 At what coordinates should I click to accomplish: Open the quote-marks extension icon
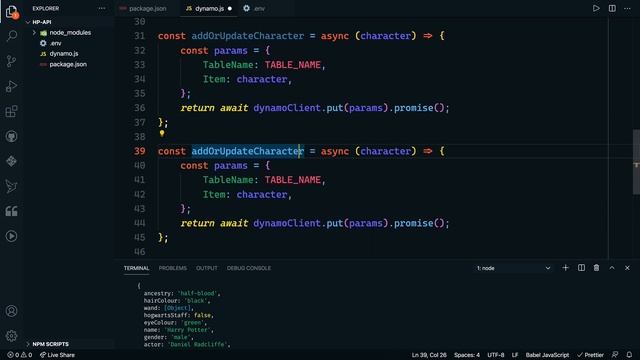pos(11,211)
